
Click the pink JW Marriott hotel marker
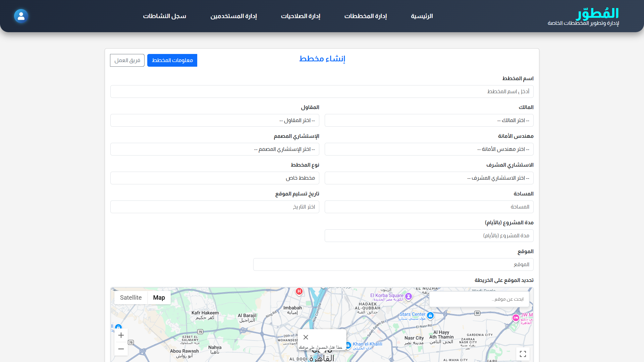(516, 318)
